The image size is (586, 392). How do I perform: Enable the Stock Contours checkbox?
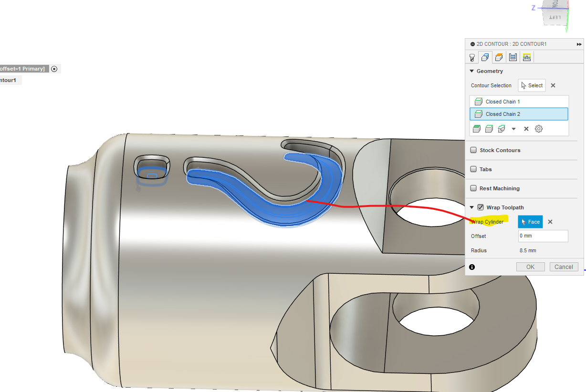click(x=473, y=150)
